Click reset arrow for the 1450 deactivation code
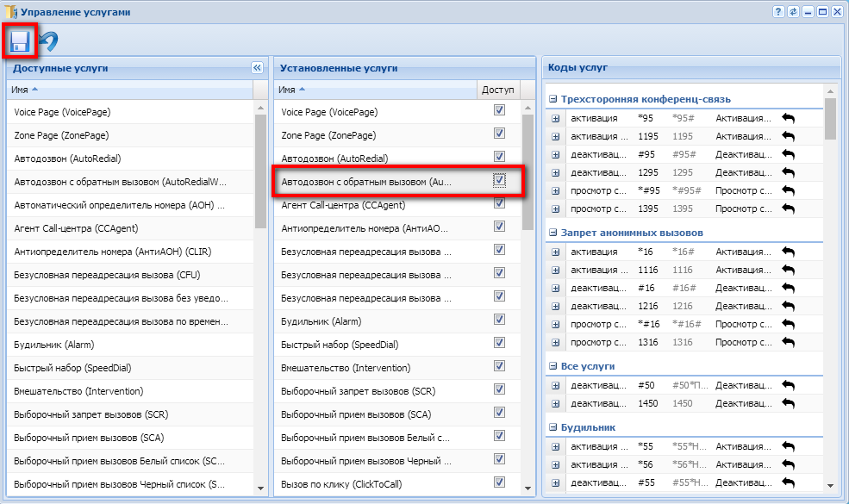Screen dimensions: 849x504 pyautogui.click(x=788, y=403)
